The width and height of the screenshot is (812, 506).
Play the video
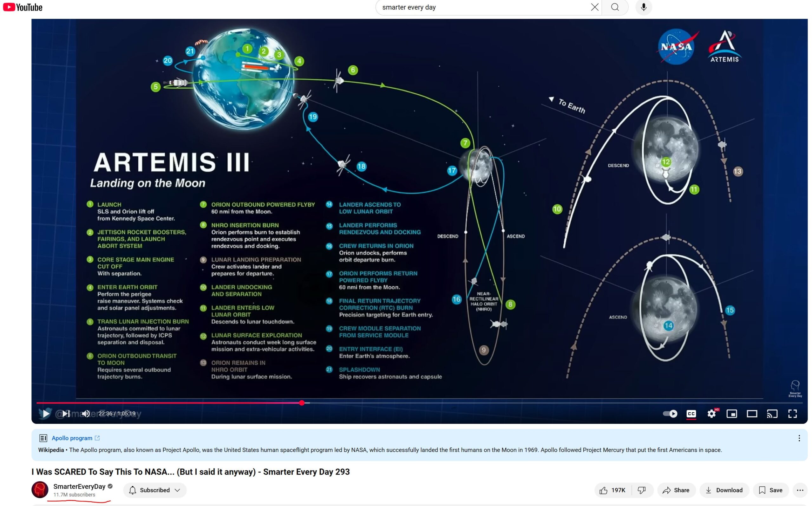46,414
